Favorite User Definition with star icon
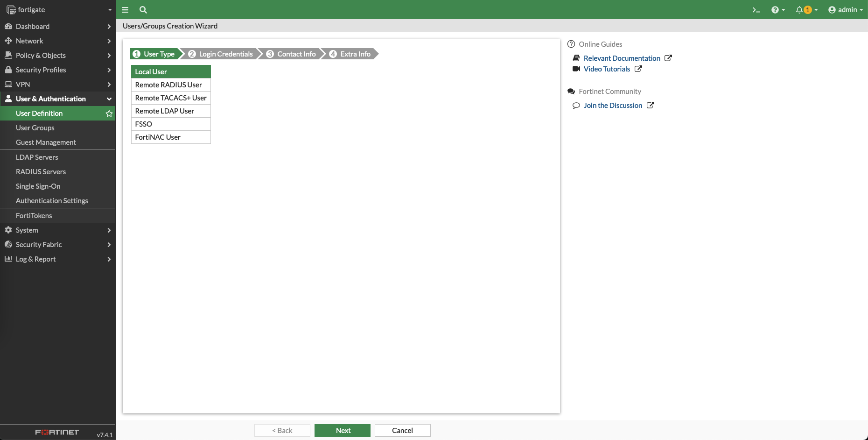Screen dimensions: 868x440 (x=109, y=114)
